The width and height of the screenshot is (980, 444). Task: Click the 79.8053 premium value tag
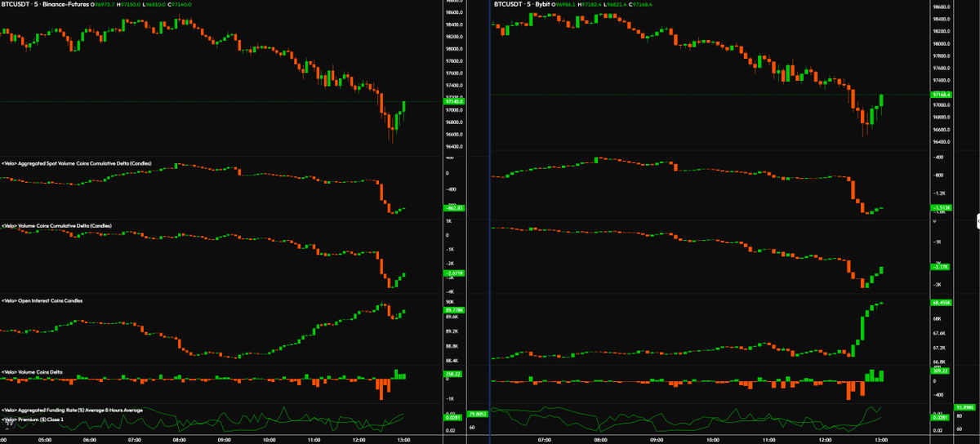(x=477, y=413)
